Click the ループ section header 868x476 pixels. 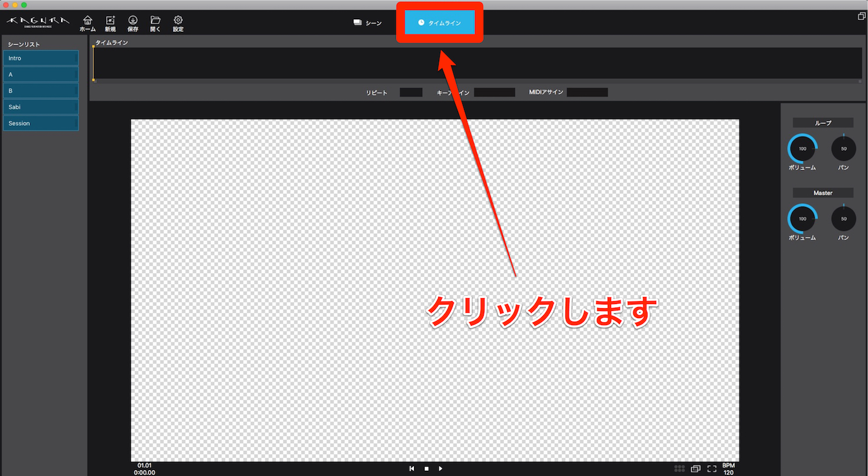(823, 123)
